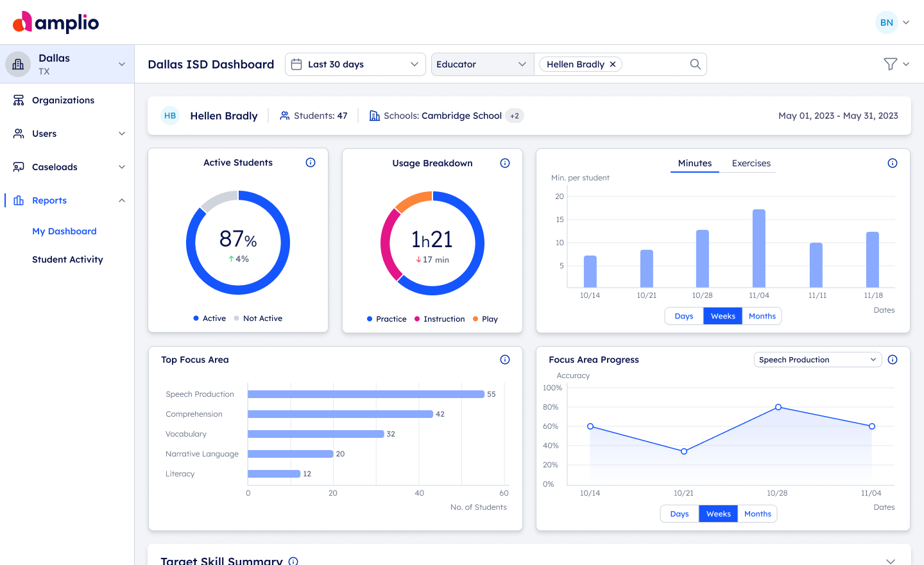Expand the Target Skill Summary section
Screen dimensions: 924x565
891,561
